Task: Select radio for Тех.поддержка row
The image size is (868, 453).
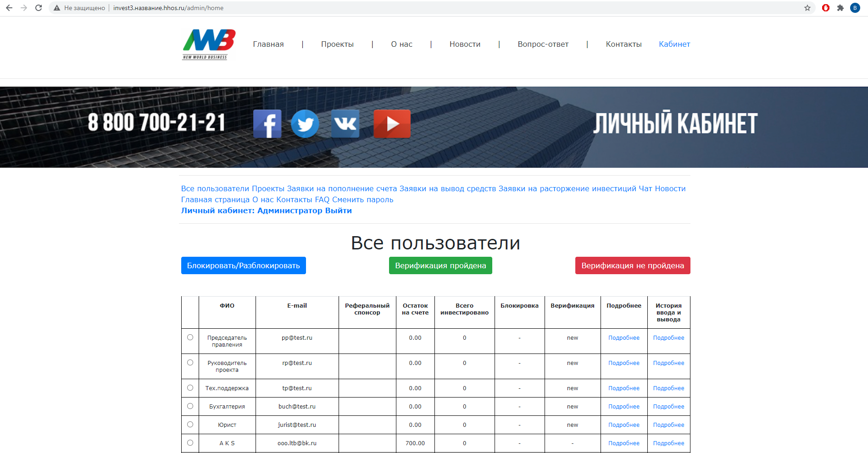Action: 190,388
